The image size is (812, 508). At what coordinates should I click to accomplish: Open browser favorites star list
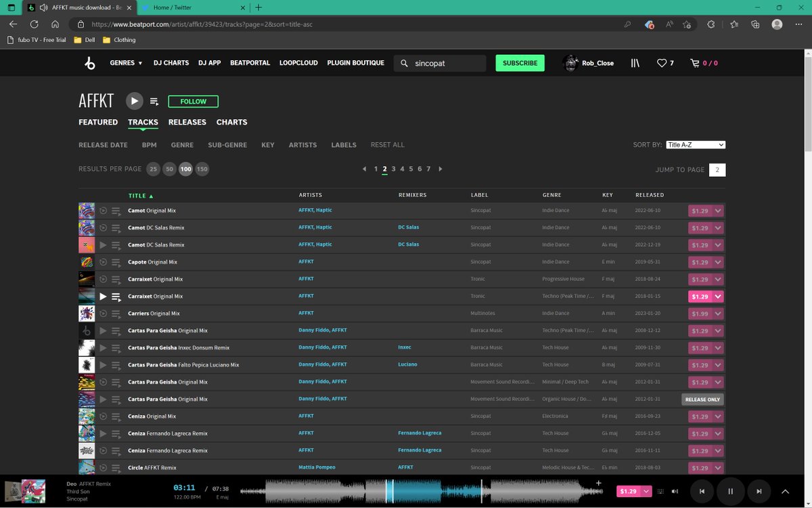click(x=734, y=24)
